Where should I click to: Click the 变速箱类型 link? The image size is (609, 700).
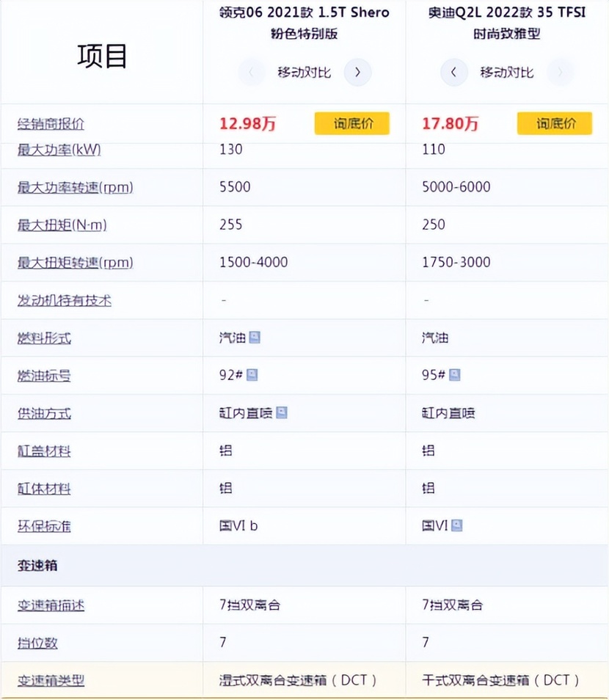51,680
